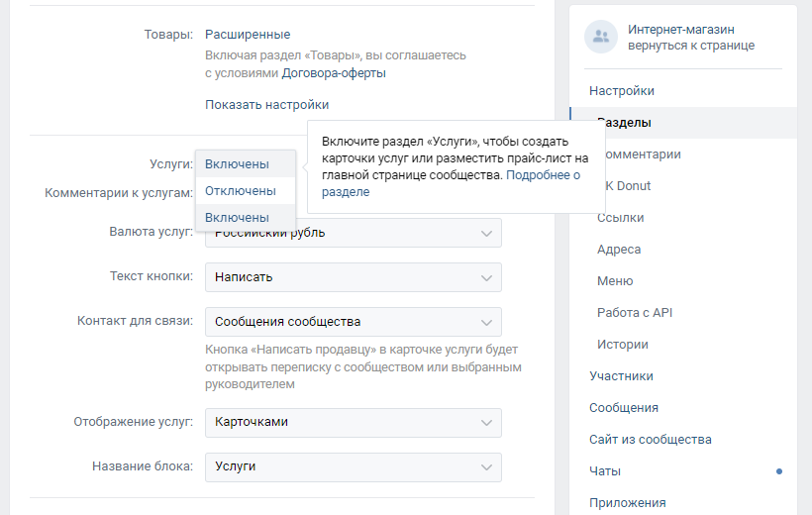Go to "Сообщения" in the sidebar
The height and width of the screenshot is (515, 812).
pyautogui.click(x=624, y=408)
